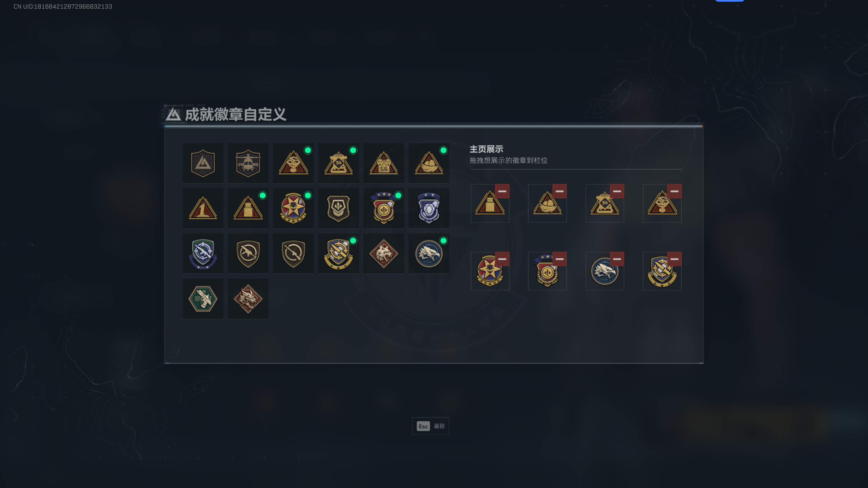The width and height of the screenshot is (868, 488).
Task: Remove the displayed star skull badge
Action: click(502, 259)
